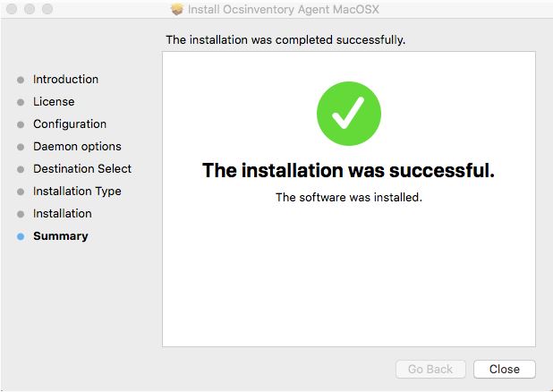Image resolution: width=553 pixels, height=392 pixels.
Task: Select the Introduction step in the sidebar
Action: (x=65, y=80)
